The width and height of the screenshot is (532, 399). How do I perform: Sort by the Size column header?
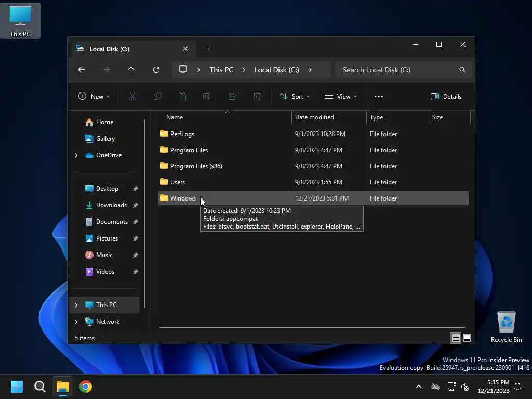pyautogui.click(x=449, y=117)
